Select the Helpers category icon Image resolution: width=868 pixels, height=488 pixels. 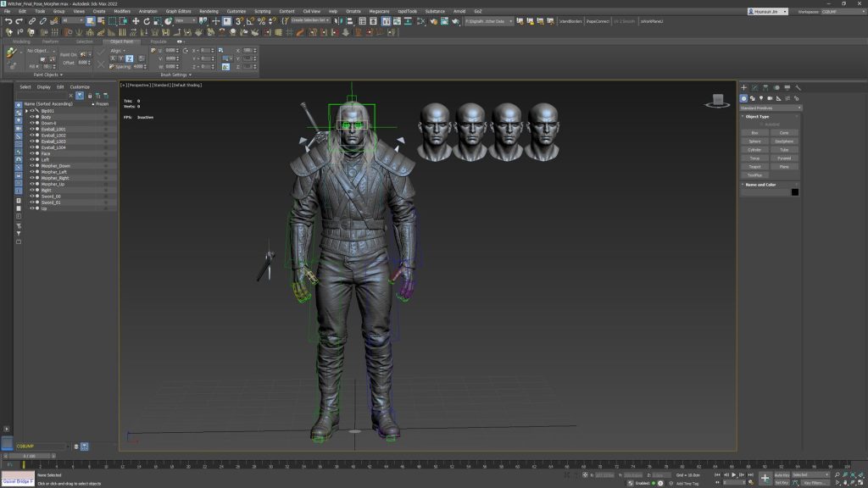click(x=779, y=98)
